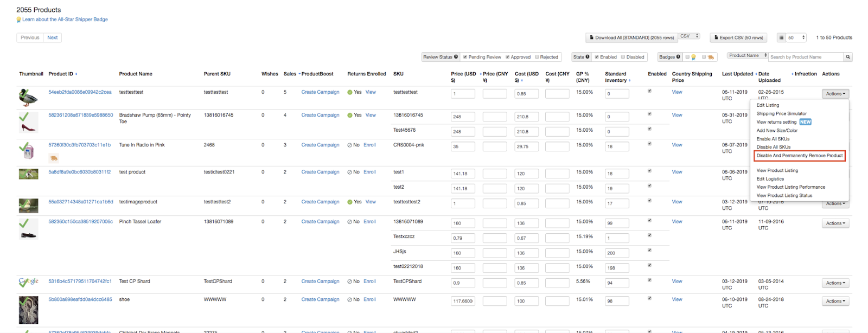Click the Review Status help icon
Viewport: 868px width, 333px height.
[456, 57]
